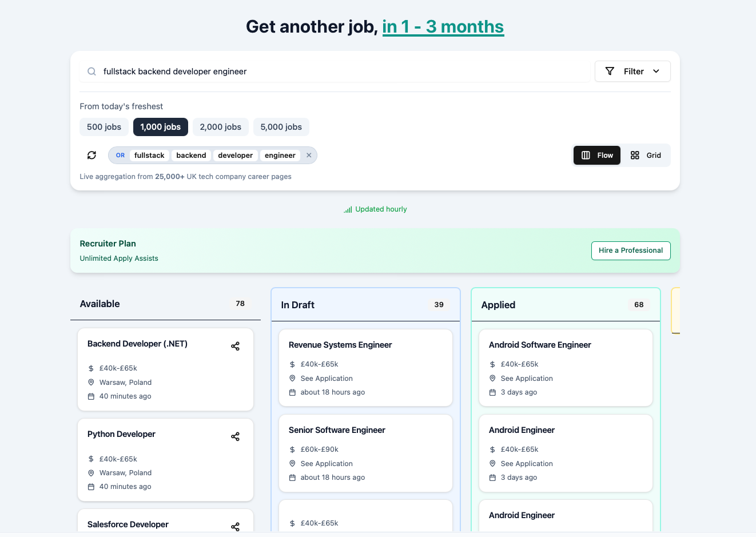Screen dimensions: 756x537
Task: Switch to Flow view
Action: 596,156
